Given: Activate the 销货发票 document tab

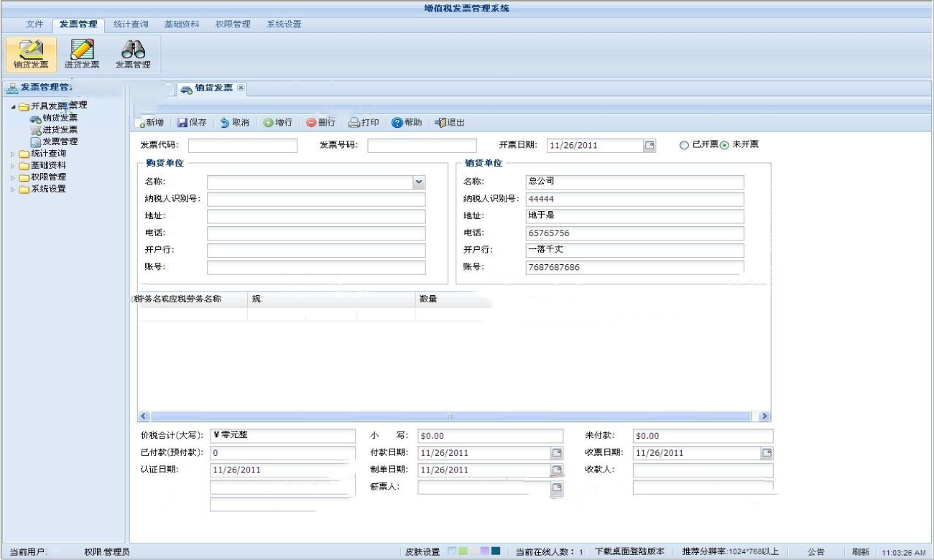Looking at the screenshot, I should [213, 88].
